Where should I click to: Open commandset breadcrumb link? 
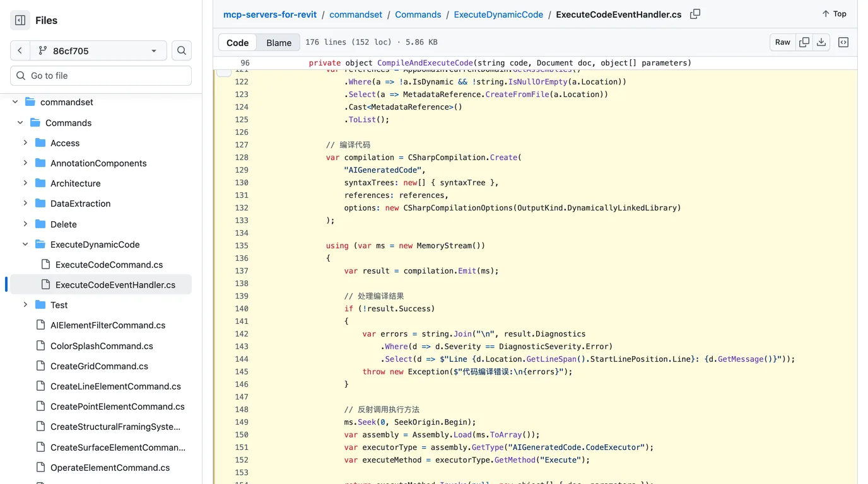[x=356, y=14]
